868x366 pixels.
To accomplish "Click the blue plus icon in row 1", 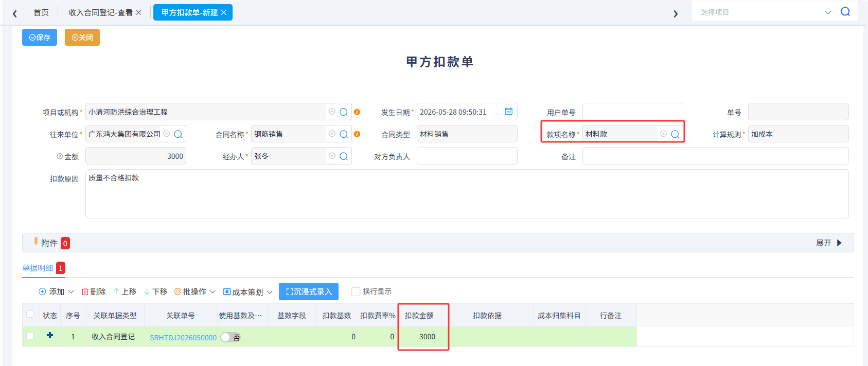I will [50, 335].
